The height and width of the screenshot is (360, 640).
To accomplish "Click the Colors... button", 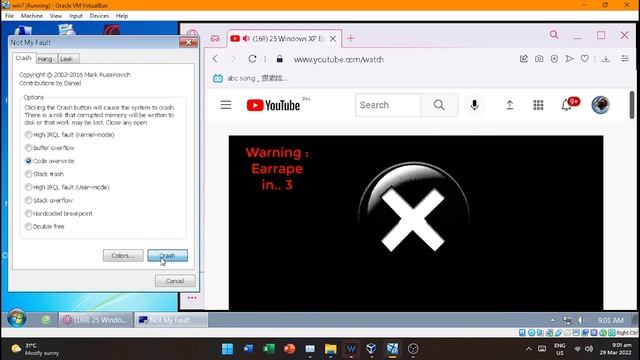I will [x=123, y=256].
